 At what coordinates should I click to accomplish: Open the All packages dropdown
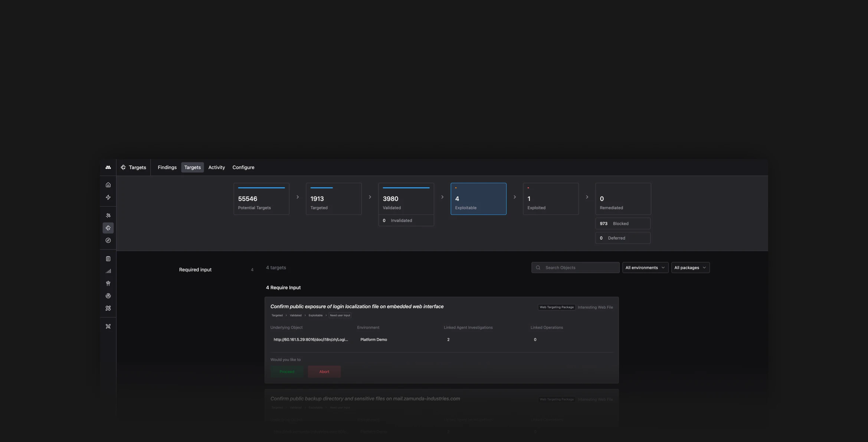pyautogui.click(x=690, y=268)
